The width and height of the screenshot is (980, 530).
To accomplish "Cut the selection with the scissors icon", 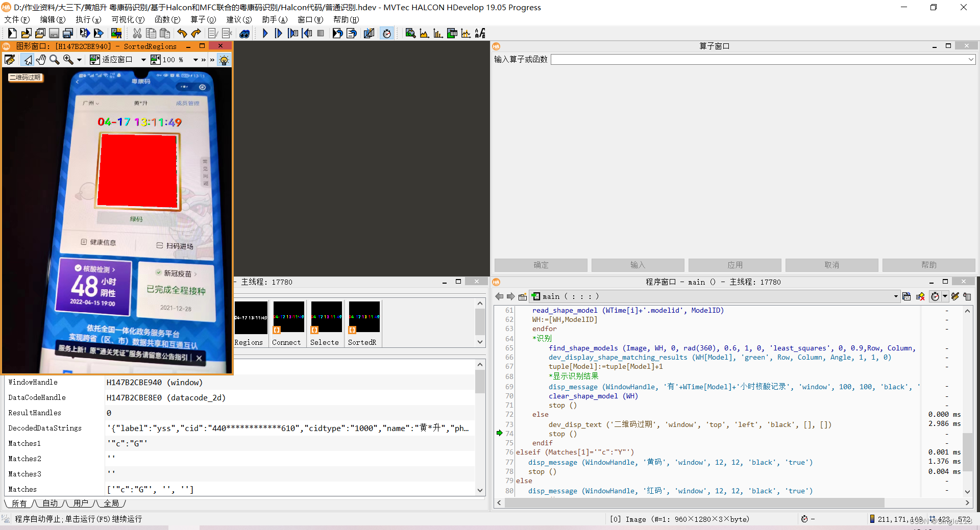I will pos(137,33).
